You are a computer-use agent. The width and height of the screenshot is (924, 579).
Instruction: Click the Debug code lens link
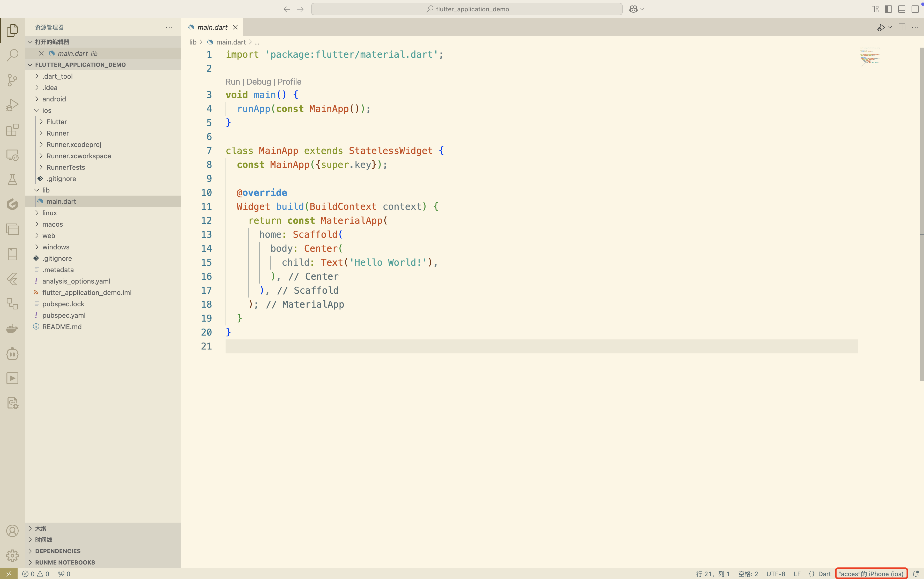click(x=258, y=81)
